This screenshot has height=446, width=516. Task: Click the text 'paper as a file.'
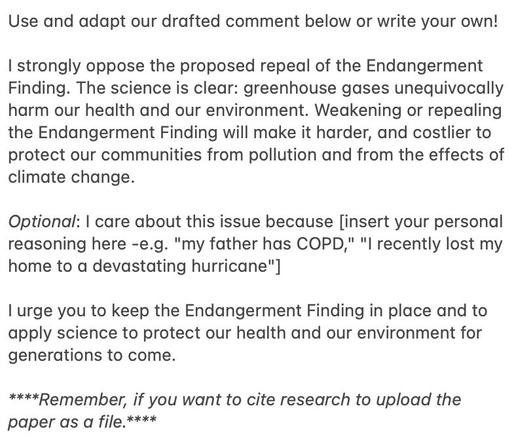click(67, 422)
